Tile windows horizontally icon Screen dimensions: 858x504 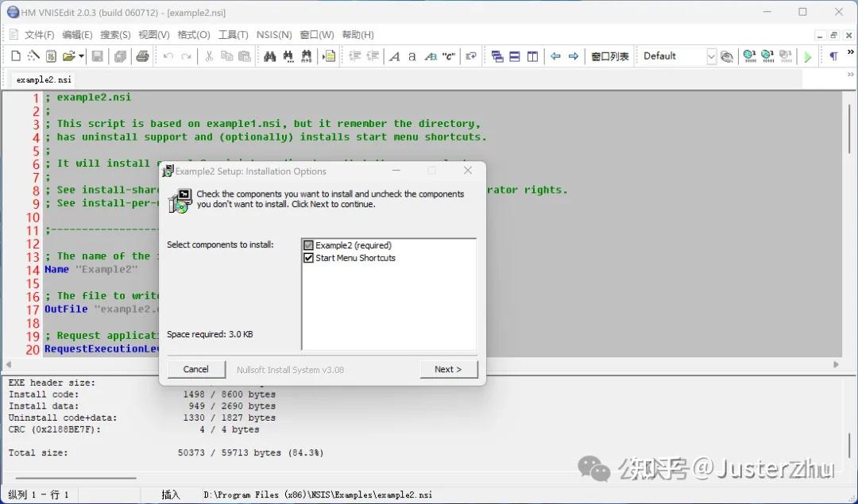click(514, 56)
